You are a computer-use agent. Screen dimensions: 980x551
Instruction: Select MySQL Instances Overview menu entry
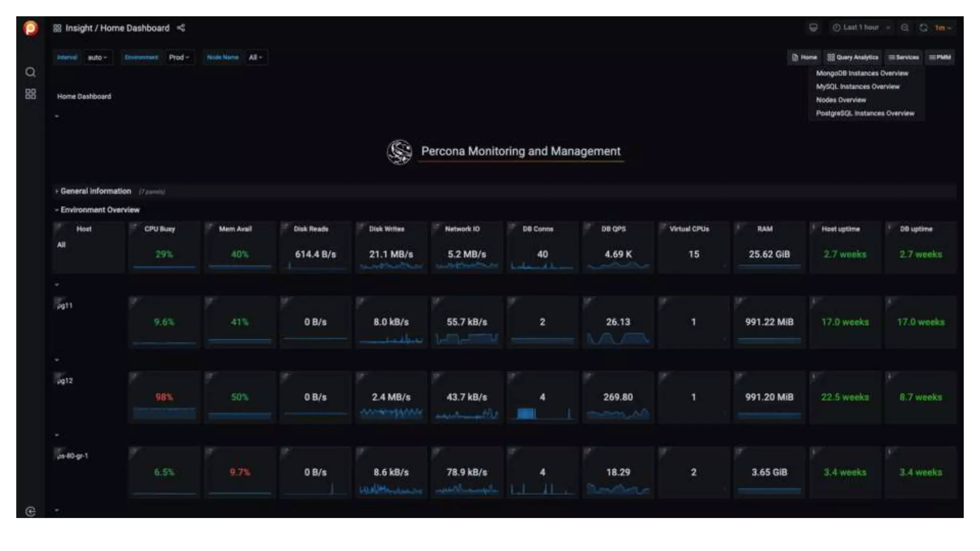[x=857, y=87]
